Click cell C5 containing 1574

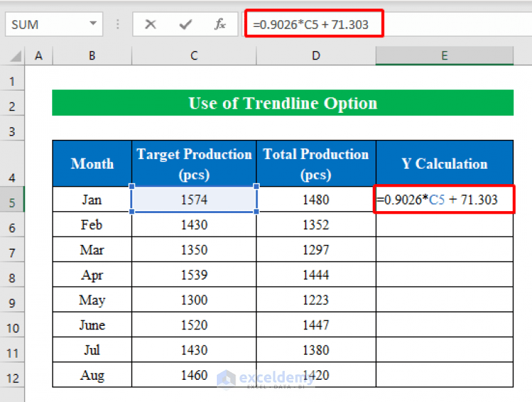pyautogui.click(x=194, y=199)
